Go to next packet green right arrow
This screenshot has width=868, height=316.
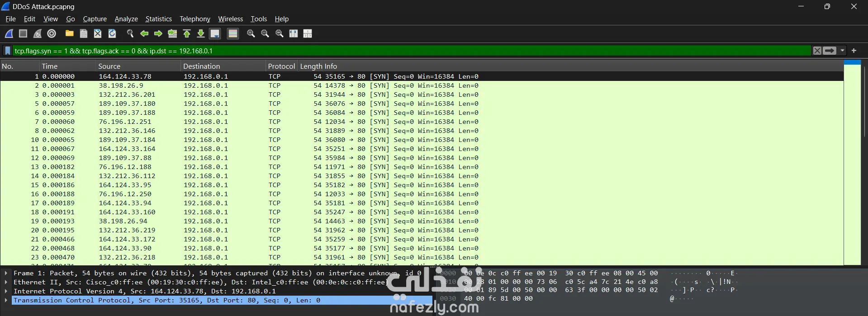158,33
